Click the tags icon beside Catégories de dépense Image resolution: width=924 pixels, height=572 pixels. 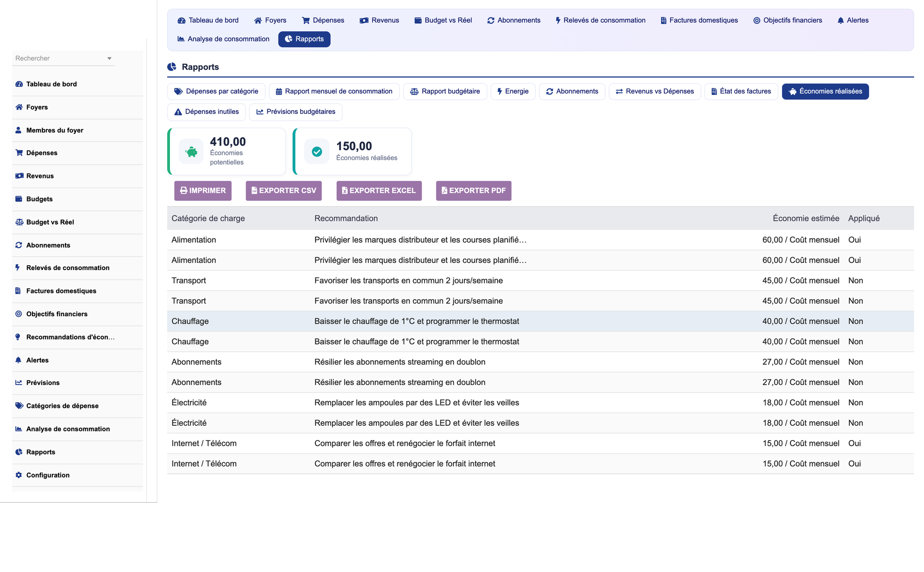(19, 406)
